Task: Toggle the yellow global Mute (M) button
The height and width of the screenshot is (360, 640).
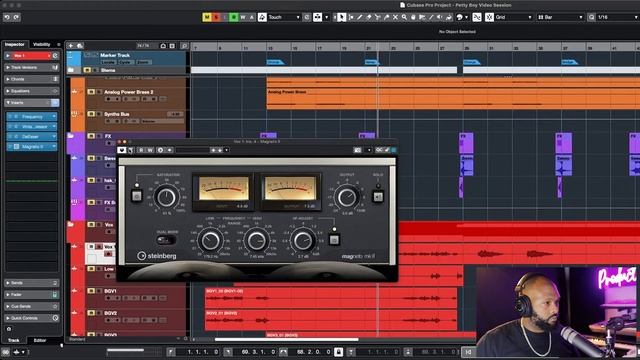Action: point(207,17)
